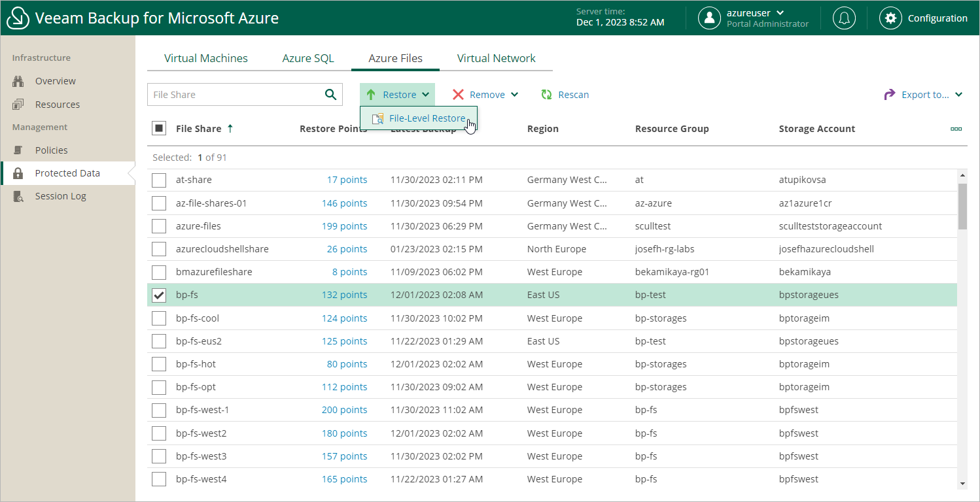Click the bp-fs-west3 file share name
Image resolution: width=980 pixels, height=502 pixels.
point(201,456)
